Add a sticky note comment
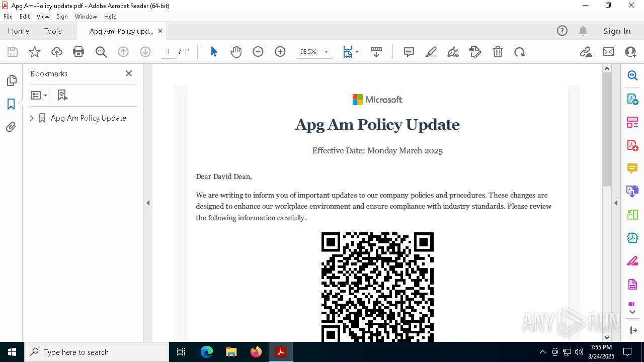Screen dimensions: 644x362 tap(409, 52)
